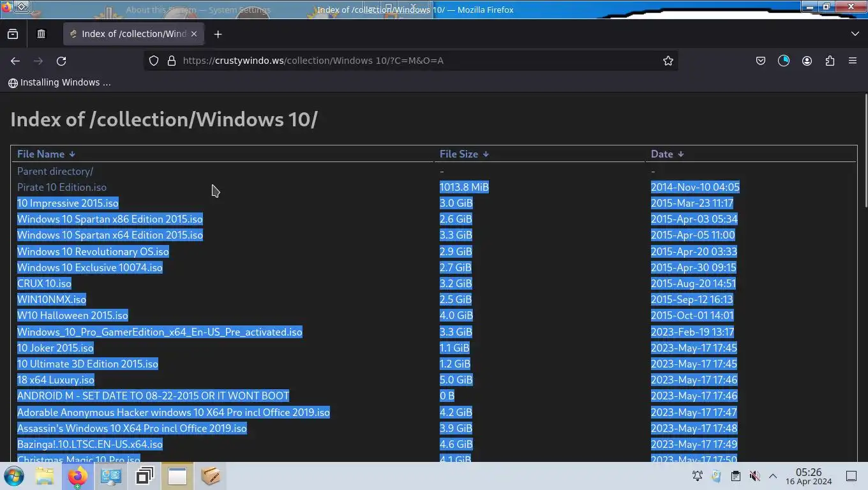Screen dimensions: 868x490
Task: Open clipboard tray icon
Action: pyautogui.click(x=735, y=476)
